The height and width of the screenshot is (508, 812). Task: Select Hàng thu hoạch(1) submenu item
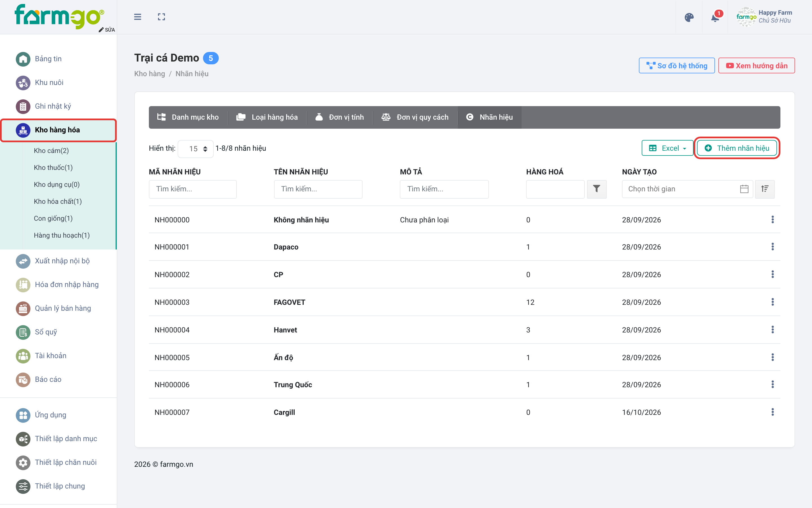click(62, 235)
